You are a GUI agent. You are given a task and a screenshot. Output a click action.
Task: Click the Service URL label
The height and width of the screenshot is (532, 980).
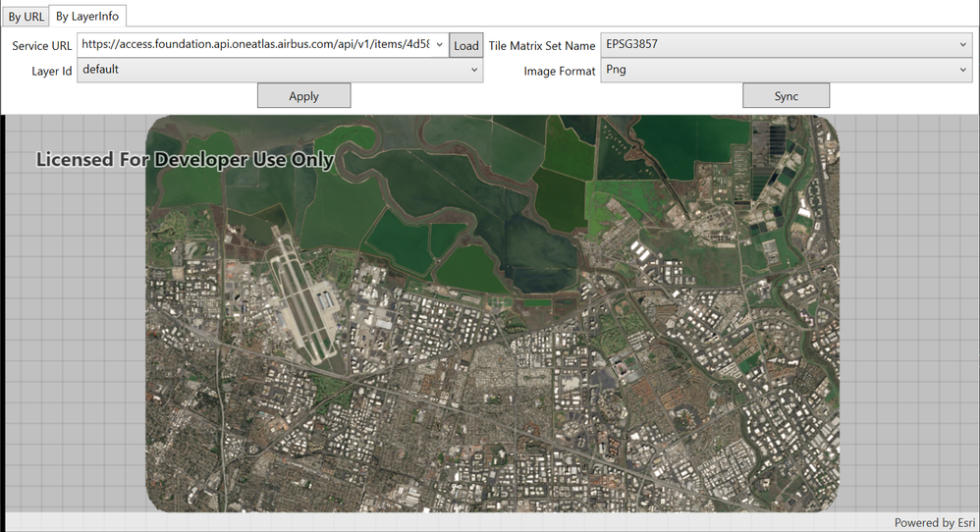tap(42, 45)
